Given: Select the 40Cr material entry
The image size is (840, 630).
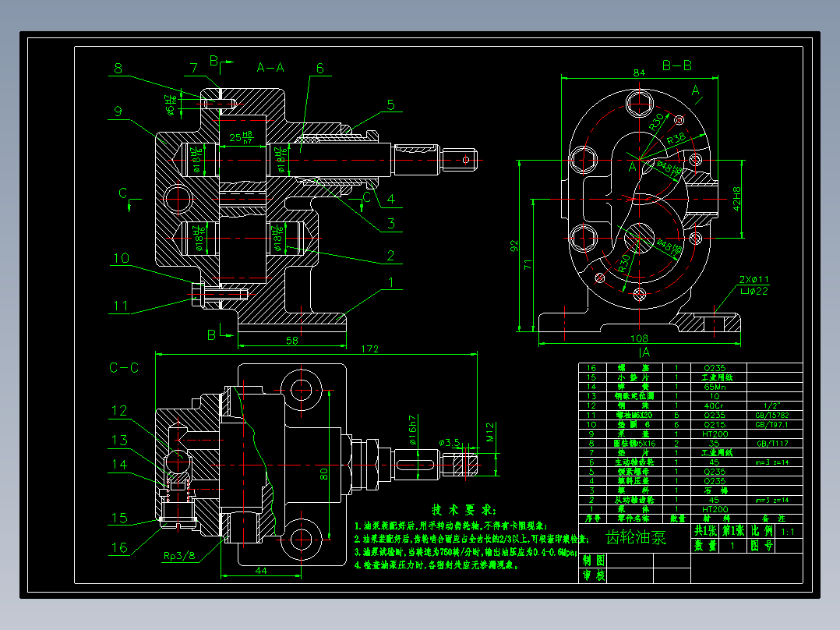Looking at the screenshot, I should click(x=714, y=405).
